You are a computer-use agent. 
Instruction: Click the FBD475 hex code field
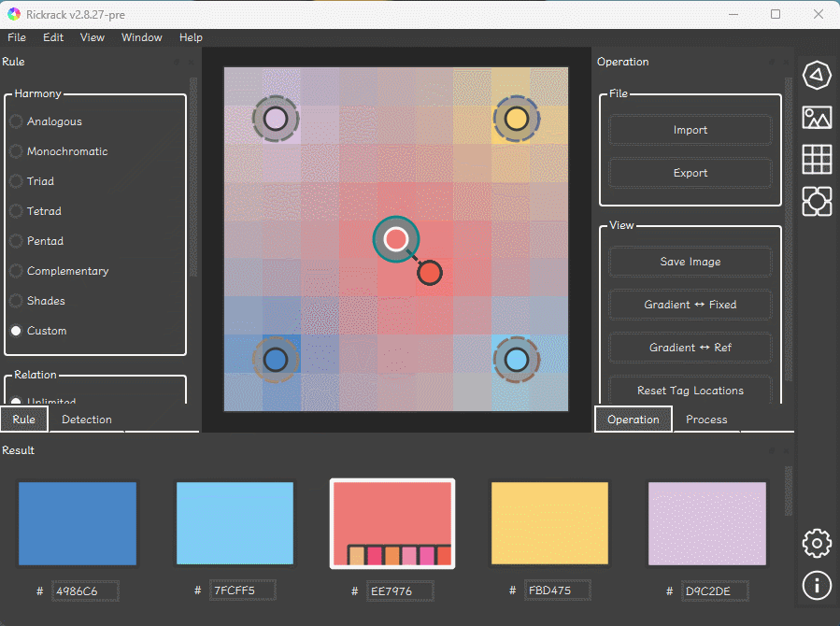557,591
